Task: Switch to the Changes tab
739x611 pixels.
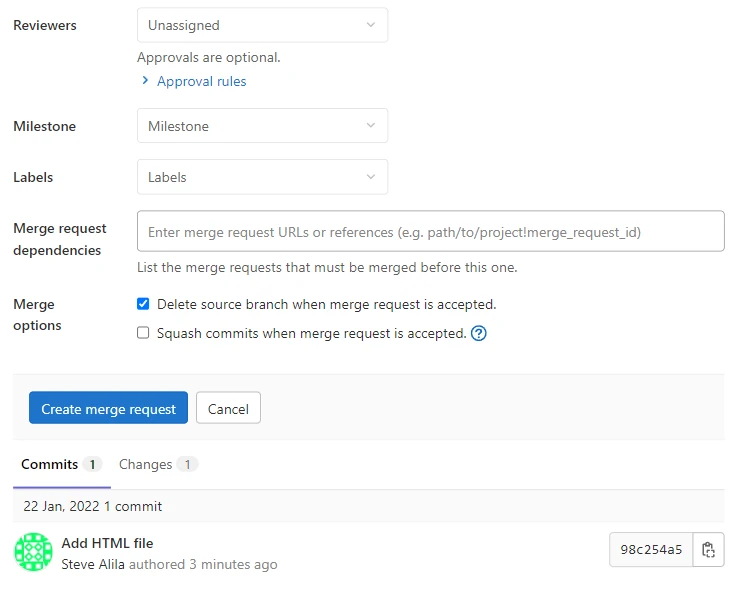Action: coord(146,464)
